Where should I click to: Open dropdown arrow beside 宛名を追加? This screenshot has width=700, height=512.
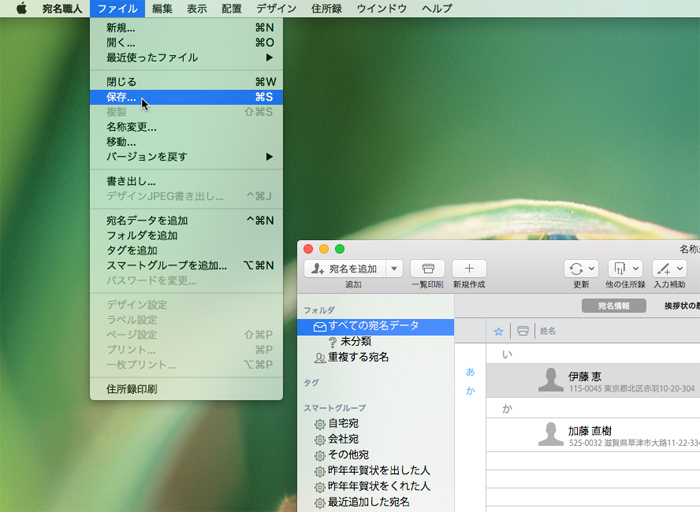tap(394, 268)
